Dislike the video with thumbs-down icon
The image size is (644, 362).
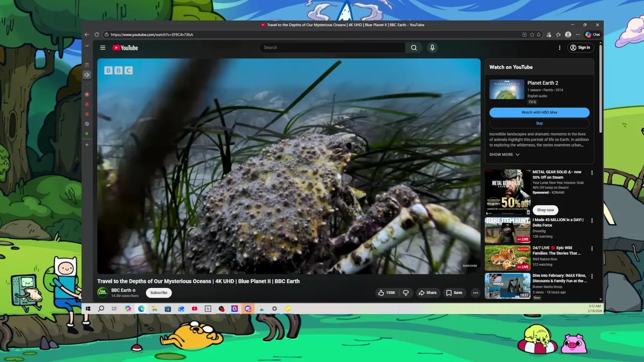pos(406,293)
